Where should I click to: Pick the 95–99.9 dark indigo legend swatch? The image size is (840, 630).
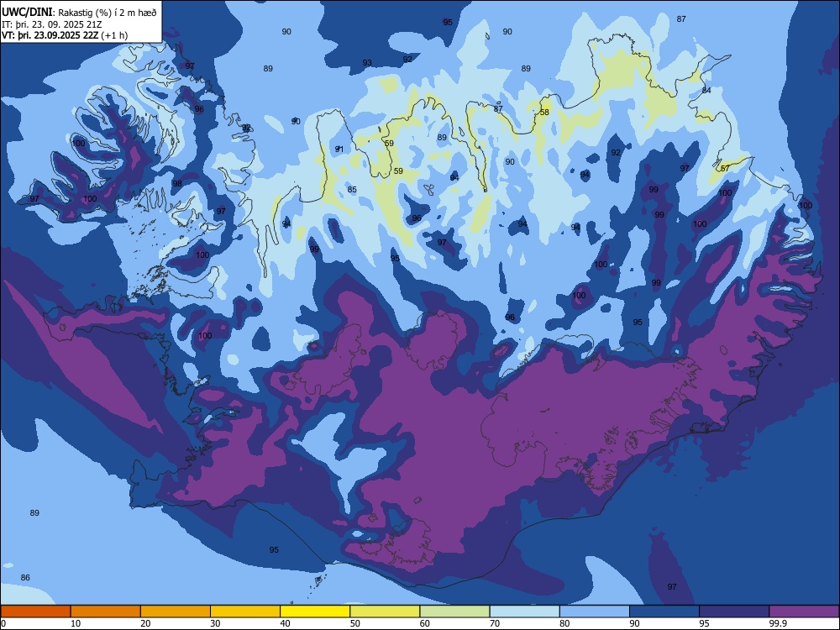click(x=734, y=612)
